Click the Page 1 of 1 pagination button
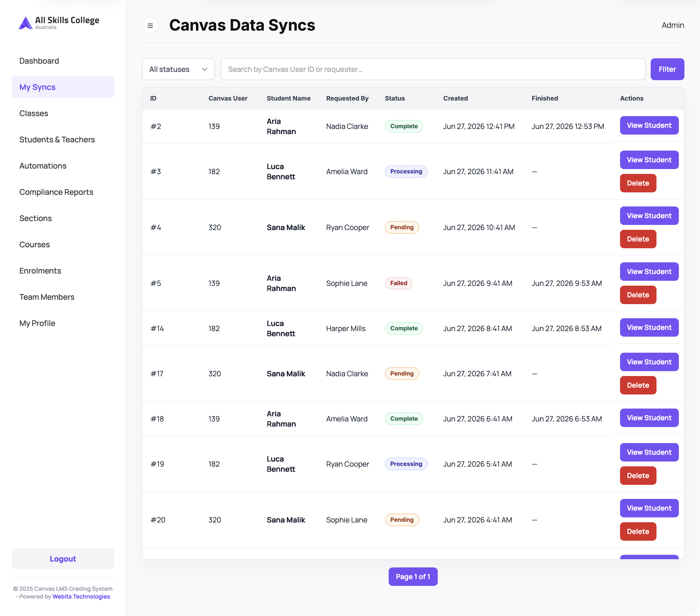 [413, 577]
